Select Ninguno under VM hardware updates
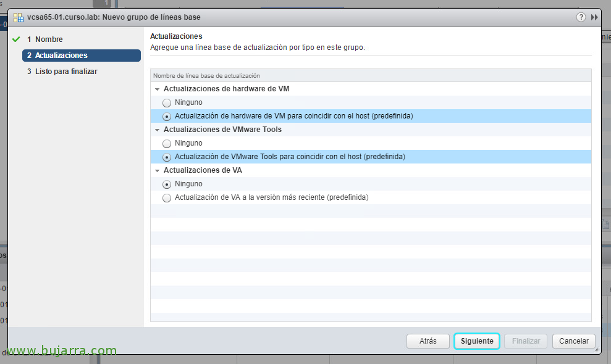 click(x=167, y=103)
